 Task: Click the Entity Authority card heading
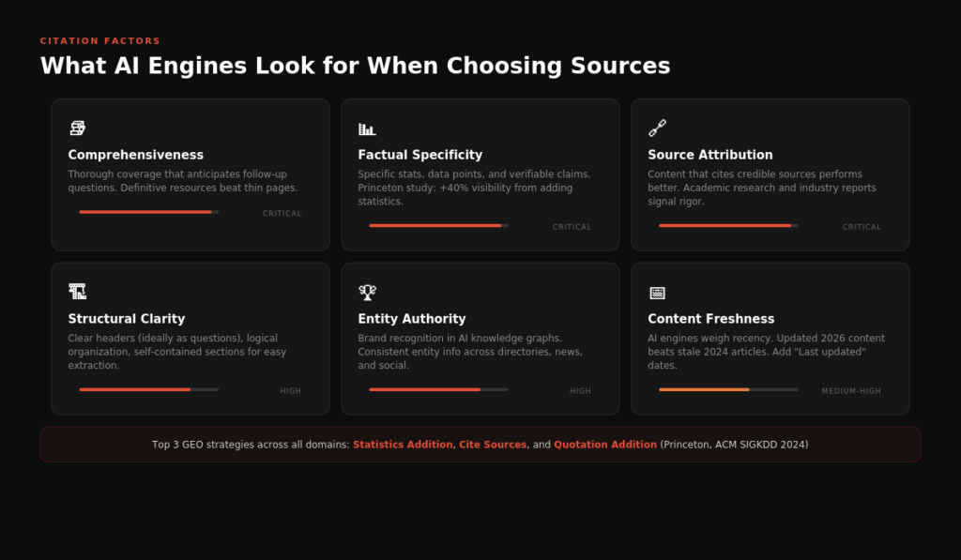(411, 319)
